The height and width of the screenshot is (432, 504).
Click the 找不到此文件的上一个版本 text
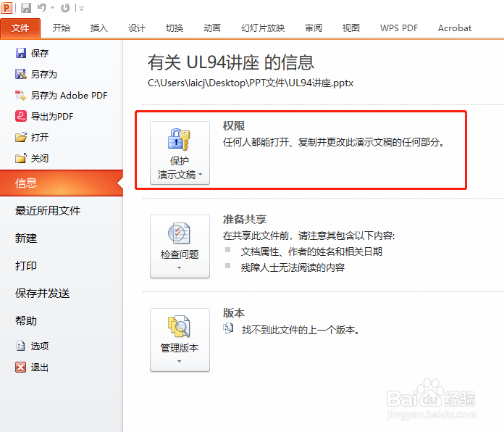point(301,330)
